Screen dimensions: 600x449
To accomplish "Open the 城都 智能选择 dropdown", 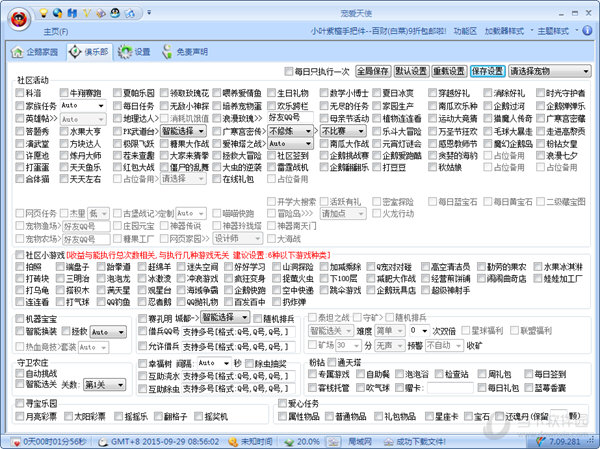I will pyautogui.click(x=225, y=317).
